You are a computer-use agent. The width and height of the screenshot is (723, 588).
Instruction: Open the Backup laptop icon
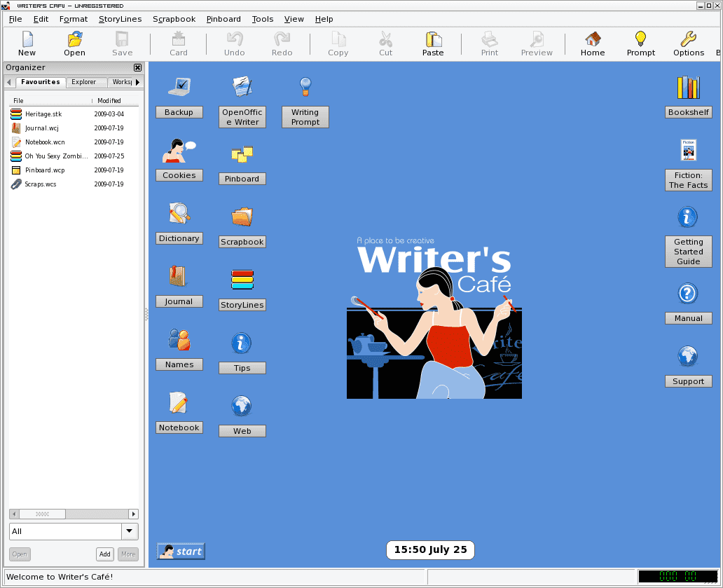click(x=179, y=86)
